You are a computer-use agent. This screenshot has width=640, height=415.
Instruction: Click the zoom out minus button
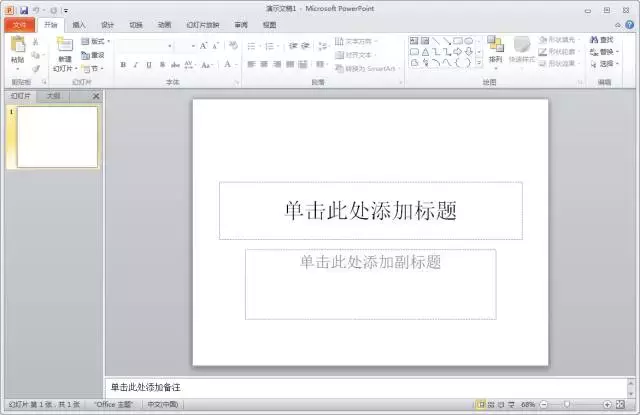[x=544, y=404]
